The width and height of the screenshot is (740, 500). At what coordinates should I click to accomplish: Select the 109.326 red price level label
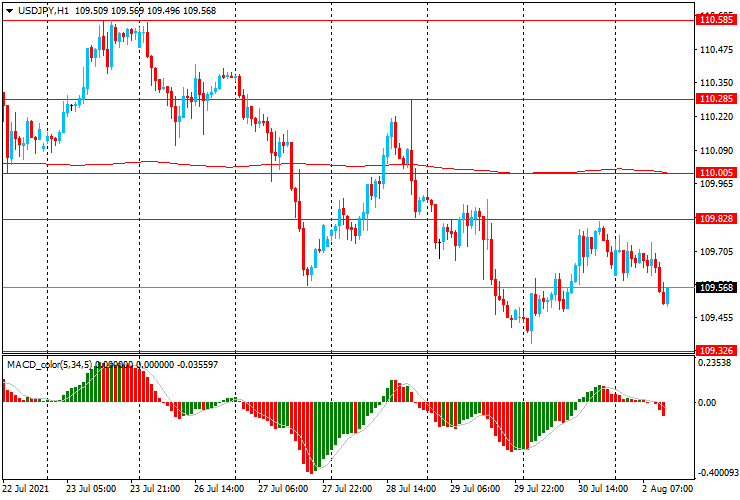pos(716,350)
